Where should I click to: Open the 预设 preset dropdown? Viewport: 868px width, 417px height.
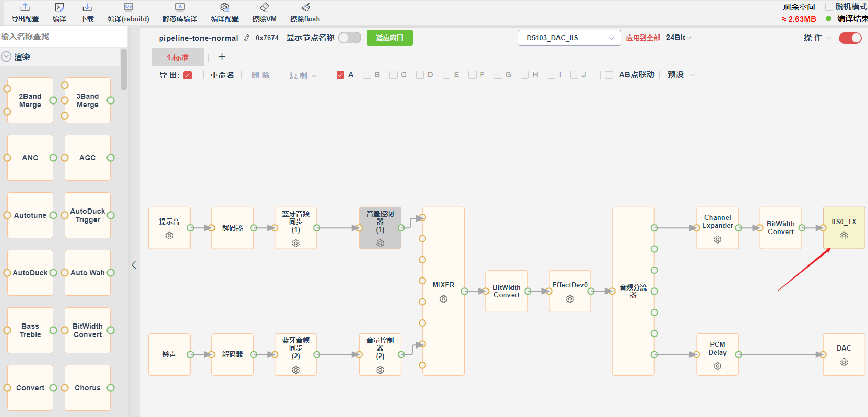681,75
